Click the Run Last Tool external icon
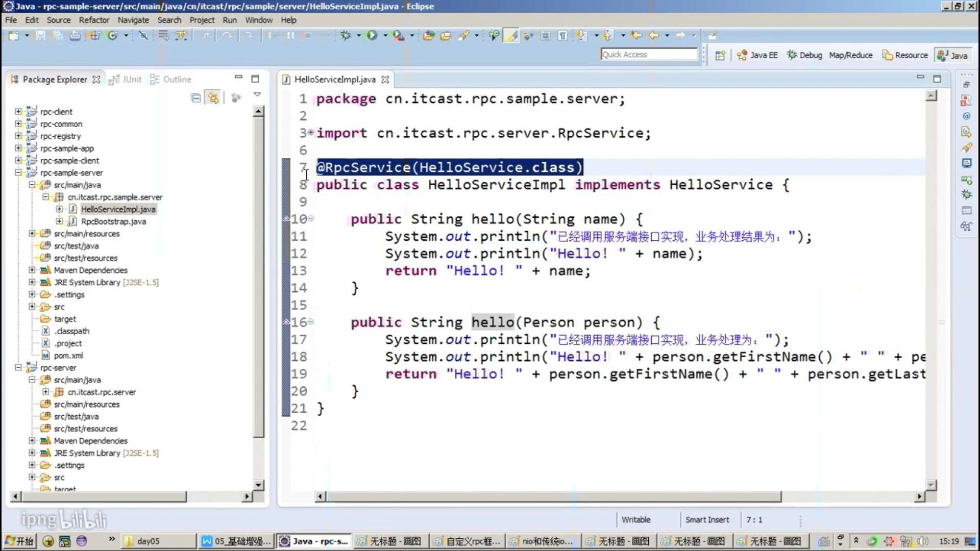The width and height of the screenshot is (980, 551). [x=399, y=35]
